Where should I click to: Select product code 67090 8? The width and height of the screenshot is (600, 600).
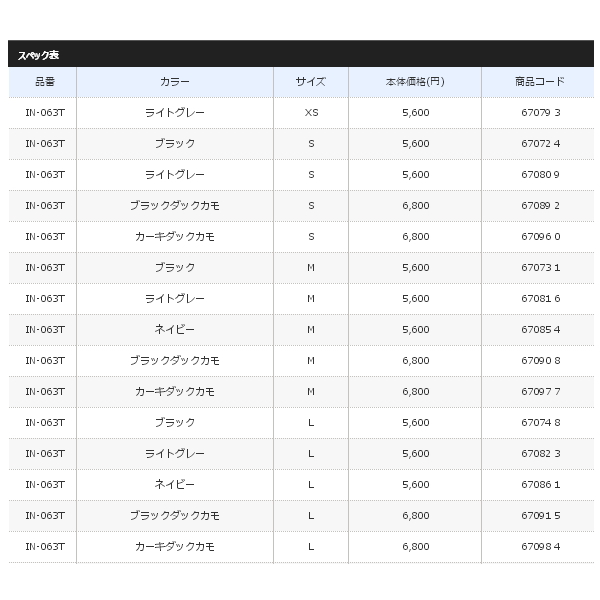point(541,360)
